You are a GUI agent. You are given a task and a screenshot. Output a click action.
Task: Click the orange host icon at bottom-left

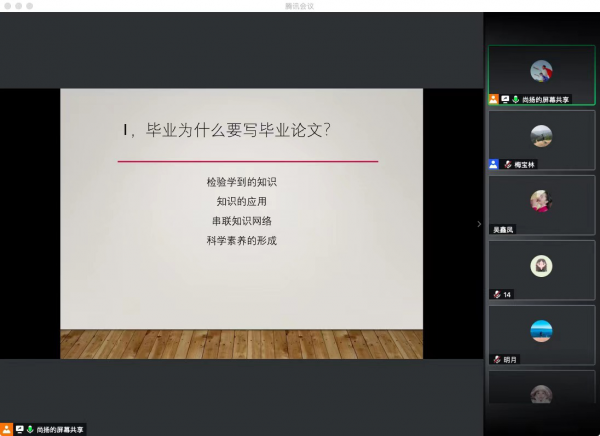tap(7, 429)
